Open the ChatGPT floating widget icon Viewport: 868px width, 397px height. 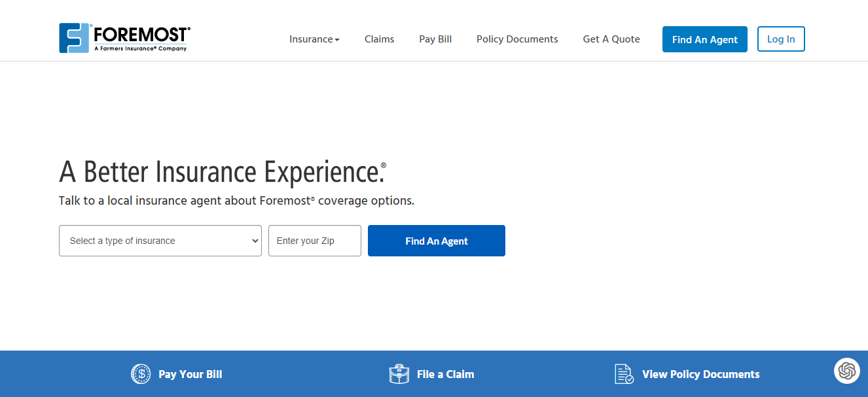[847, 371]
